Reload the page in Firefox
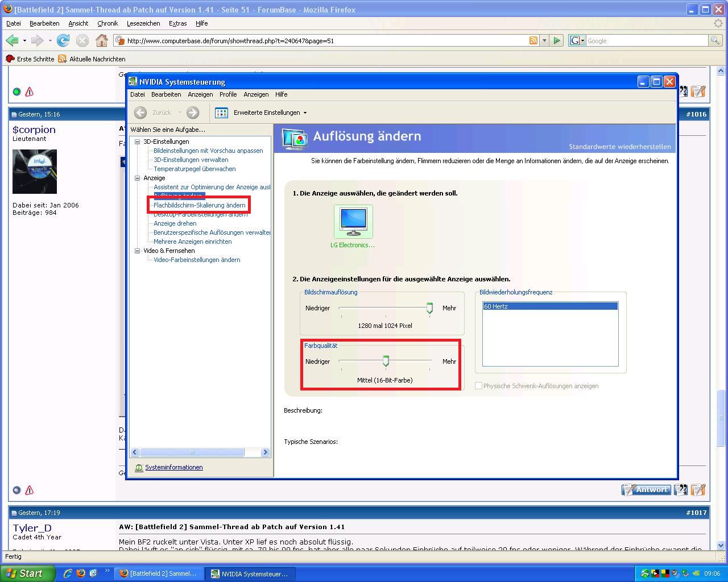The image size is (728, 582). click(63, 40)
